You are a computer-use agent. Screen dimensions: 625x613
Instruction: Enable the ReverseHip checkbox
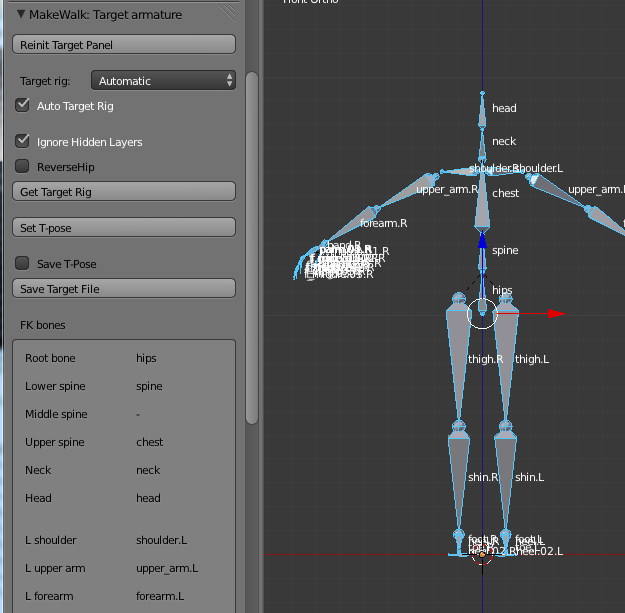click(22, 166)
